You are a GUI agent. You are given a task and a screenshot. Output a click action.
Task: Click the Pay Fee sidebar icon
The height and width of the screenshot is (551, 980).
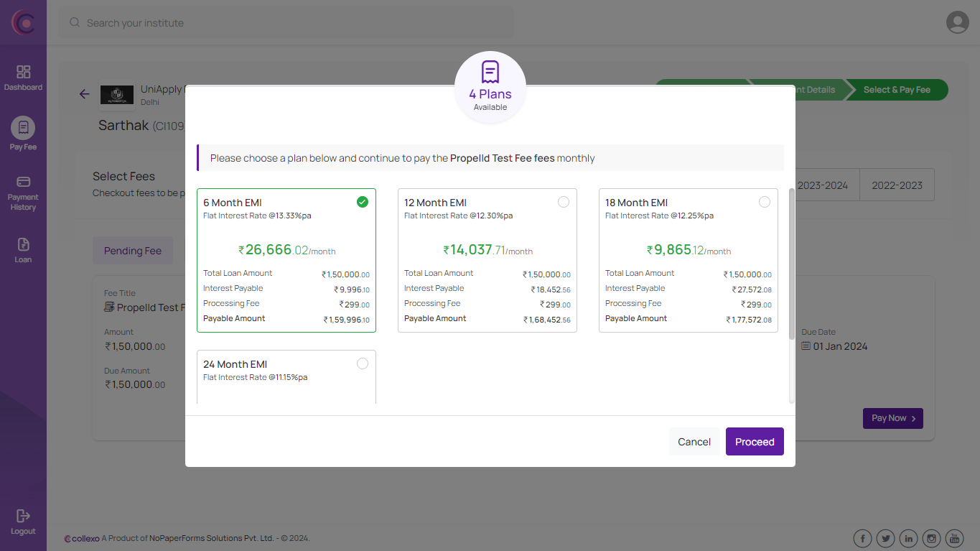23,134
